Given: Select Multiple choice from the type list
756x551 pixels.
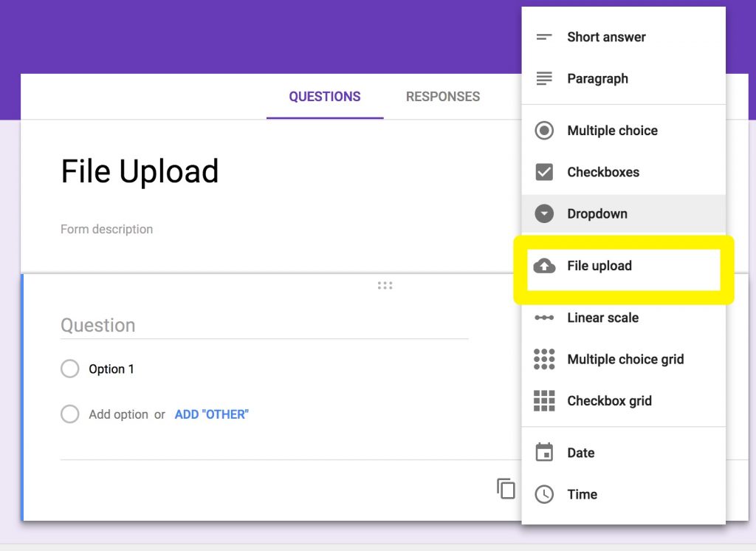Looking at the screenshot, I should point(623,130).
